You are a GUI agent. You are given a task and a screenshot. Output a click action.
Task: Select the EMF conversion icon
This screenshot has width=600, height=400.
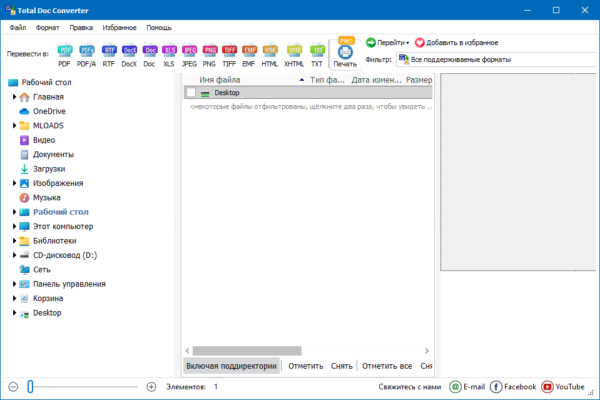pyautogui.click(x=249, y=50)
